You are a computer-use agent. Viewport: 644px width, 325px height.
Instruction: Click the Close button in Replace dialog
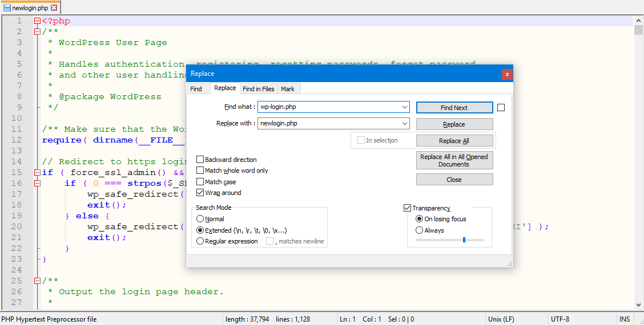(454, 180)
